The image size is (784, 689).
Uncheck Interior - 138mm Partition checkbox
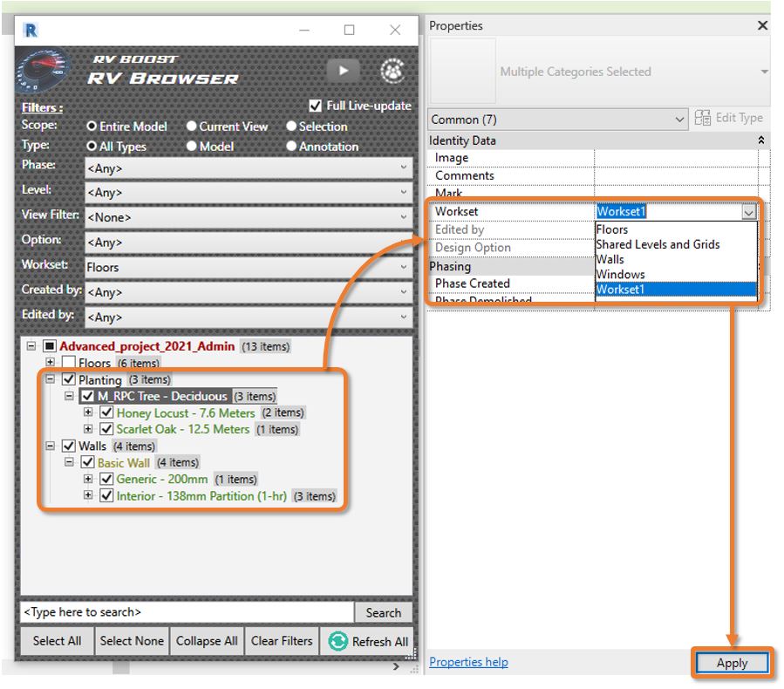[x=106, y=495]
